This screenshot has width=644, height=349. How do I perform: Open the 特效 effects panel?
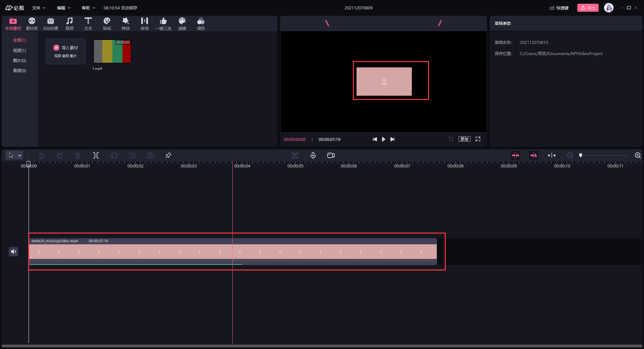(125, 24)
